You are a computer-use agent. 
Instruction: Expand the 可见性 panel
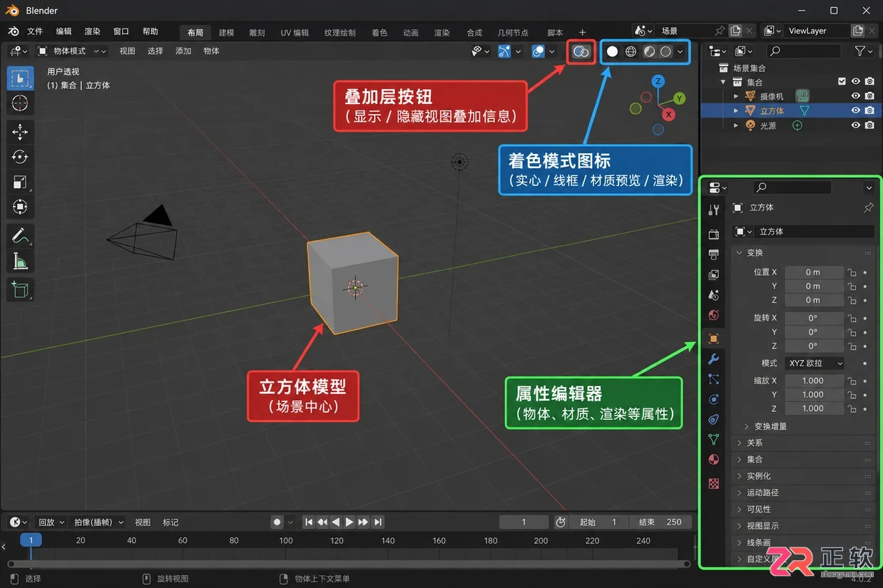coord(803,510)
